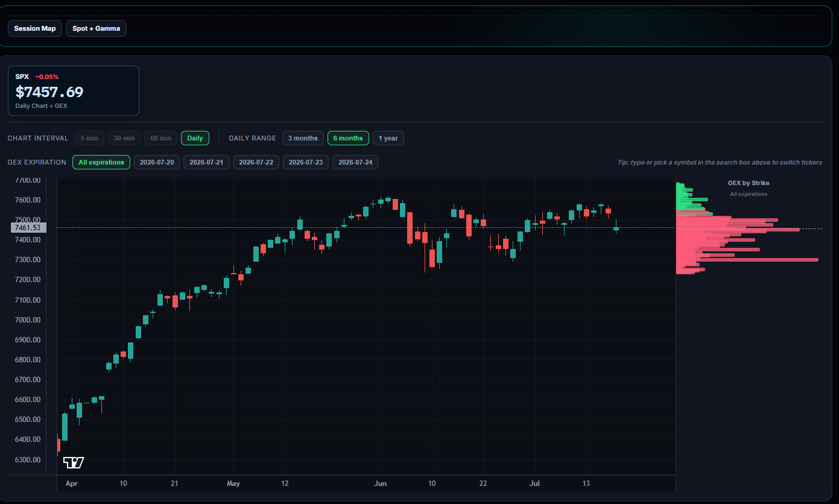The image size is (839, 504).
Task: Click the Apr label on time axis
Action: (72, 484)
